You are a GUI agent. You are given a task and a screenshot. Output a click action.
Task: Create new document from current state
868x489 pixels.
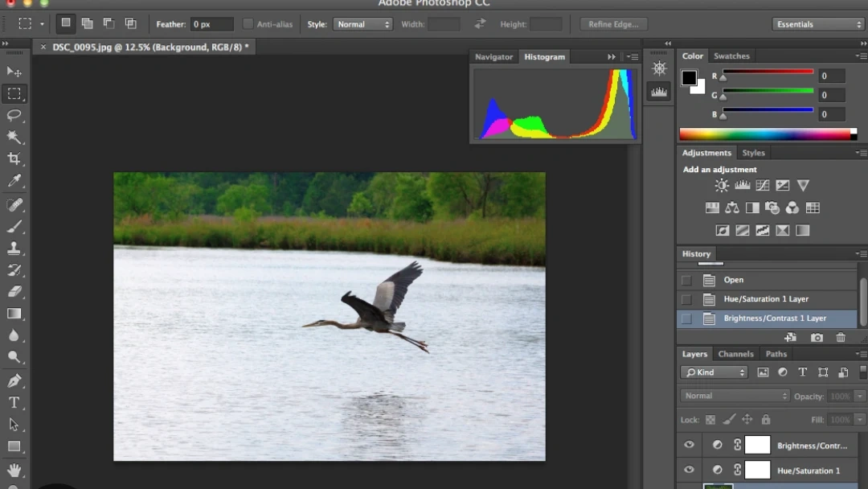(791, 337)
